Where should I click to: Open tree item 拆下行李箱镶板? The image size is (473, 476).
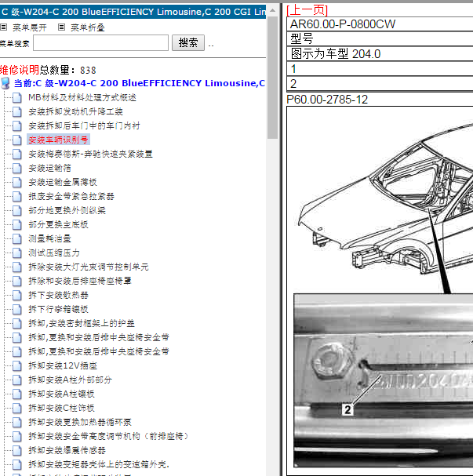coord(58,309)
